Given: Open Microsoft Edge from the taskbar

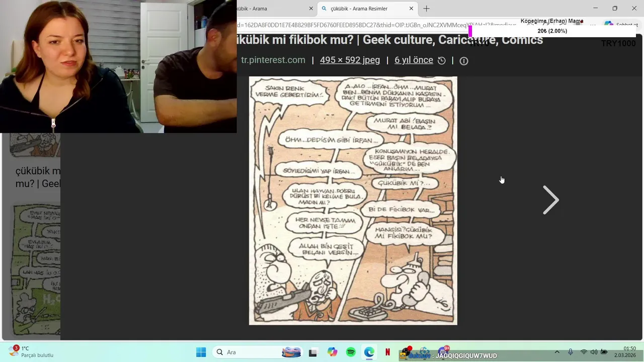Looking at the screenshot, I should click(x=369, y=352).
